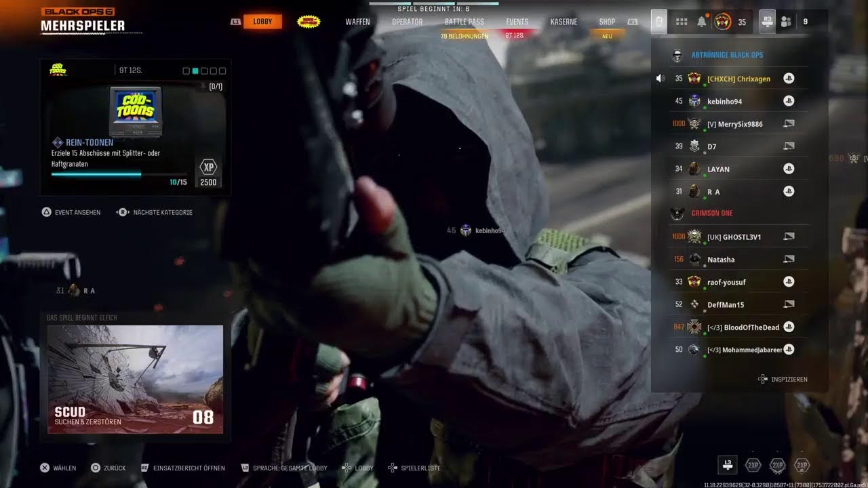Select the first event page indicator square
Screen dimensions: 868x488
186,70
